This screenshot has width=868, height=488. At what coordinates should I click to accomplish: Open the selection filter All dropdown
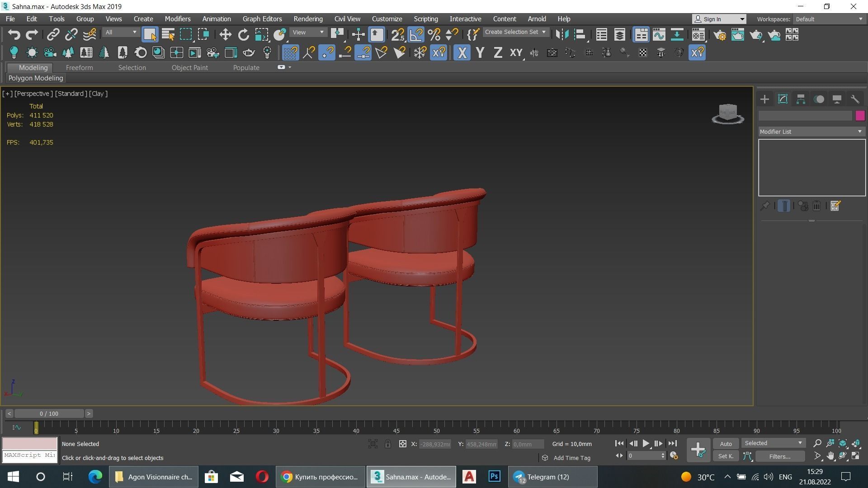[x=120, y=33]
